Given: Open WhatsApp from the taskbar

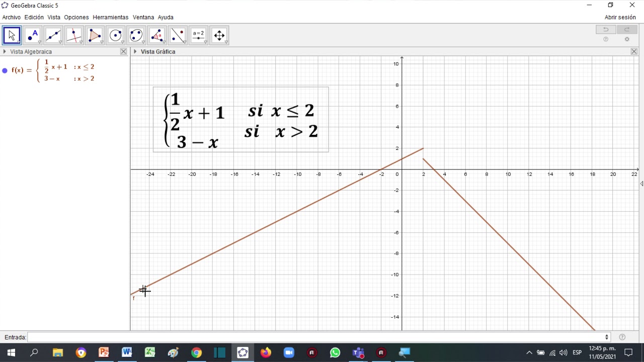Looking at the screenshot, I should (x=335, y=352).
